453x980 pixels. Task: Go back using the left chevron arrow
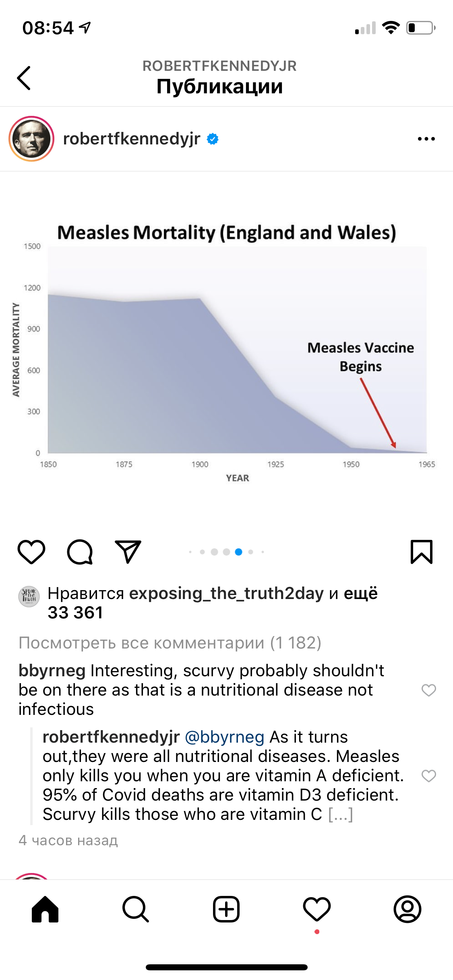click(24, 78)
